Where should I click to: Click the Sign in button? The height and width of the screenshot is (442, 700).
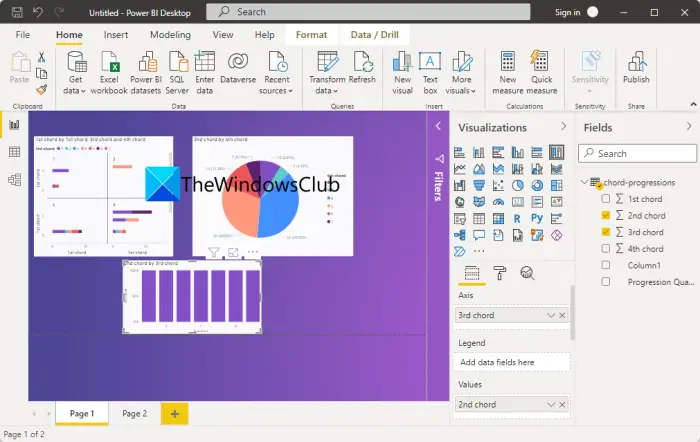click(567, 12)
